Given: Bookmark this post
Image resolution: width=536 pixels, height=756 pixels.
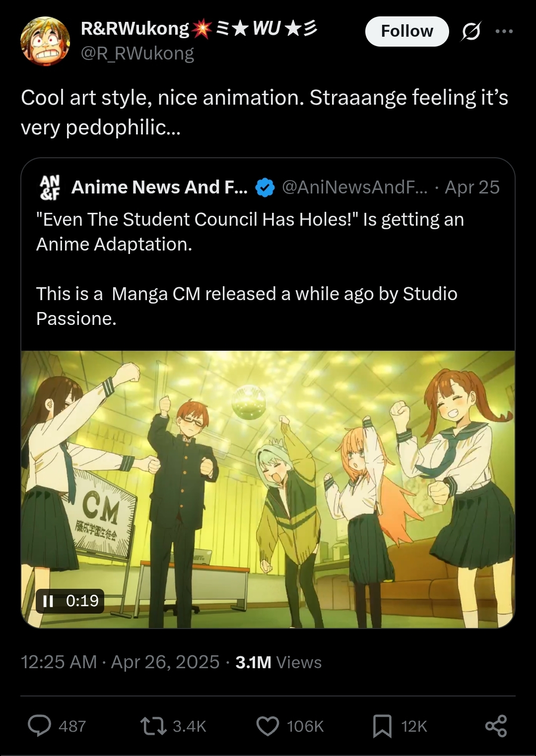Looking at the screenshot, I should click(x=382, y=726).
